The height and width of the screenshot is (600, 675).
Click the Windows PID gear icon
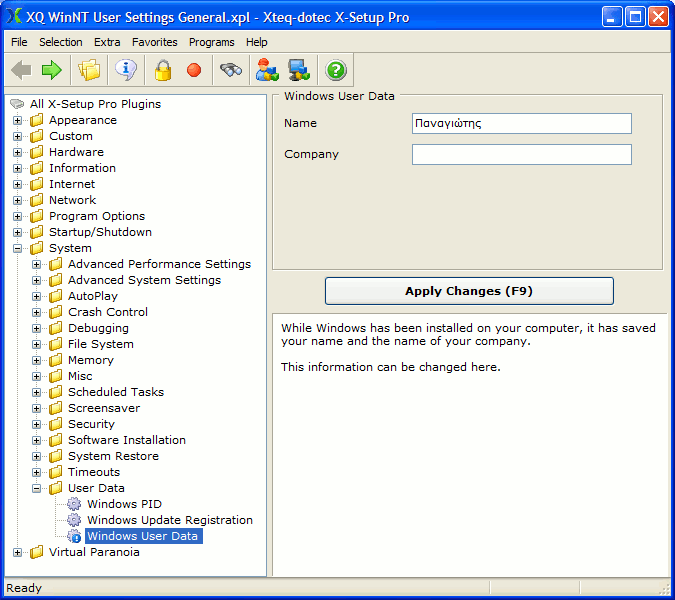click(74, 504)
